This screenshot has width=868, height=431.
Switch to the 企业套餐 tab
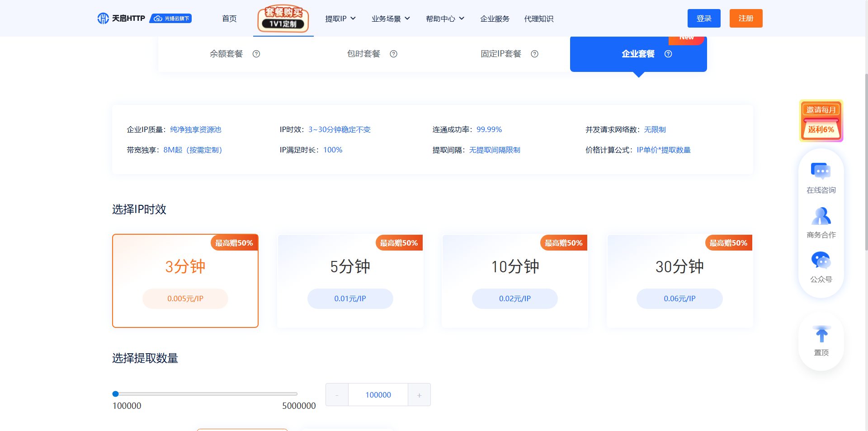638,54
